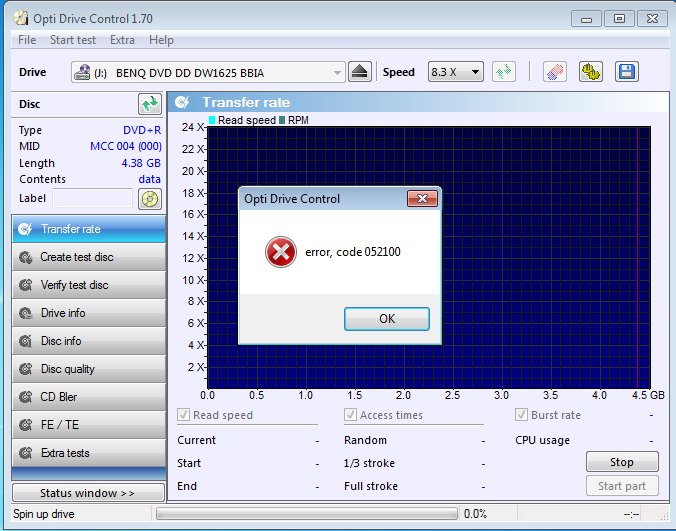
Task: Open the Start test menu
Action: [x=73, y=40]
